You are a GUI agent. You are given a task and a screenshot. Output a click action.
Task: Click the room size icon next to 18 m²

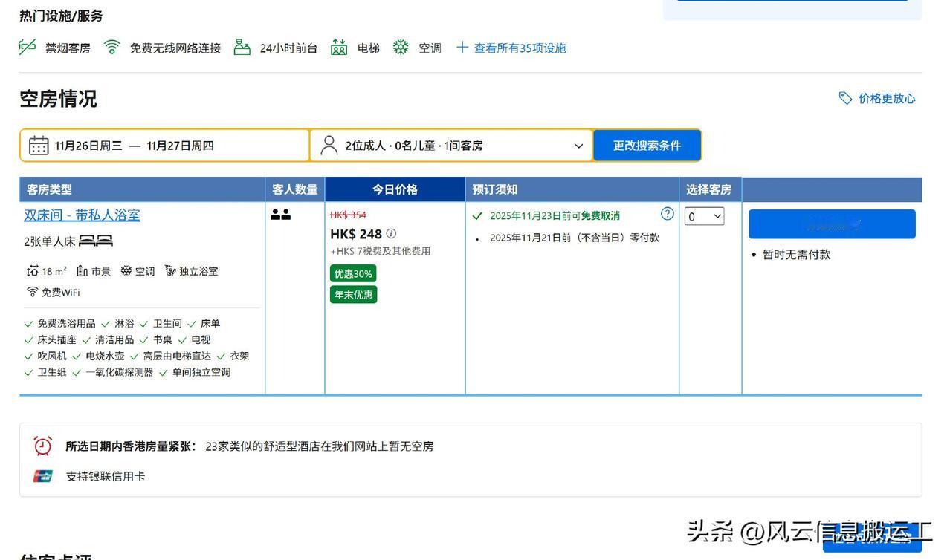tap(32, 271)
